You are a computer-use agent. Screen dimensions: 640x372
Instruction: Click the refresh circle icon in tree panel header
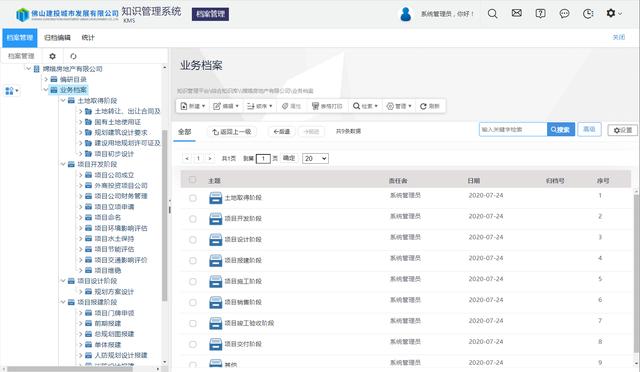pyautogui.click(x=73, y=56)
